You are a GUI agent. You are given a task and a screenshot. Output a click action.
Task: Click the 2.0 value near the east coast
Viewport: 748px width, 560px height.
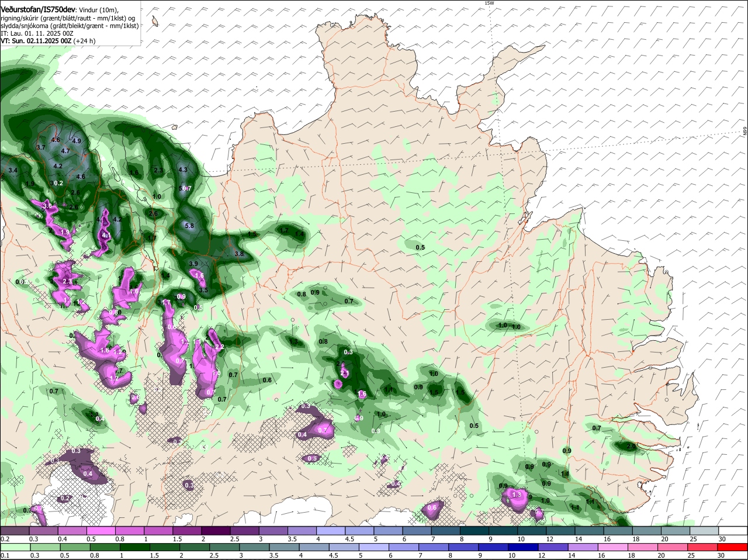631,446
